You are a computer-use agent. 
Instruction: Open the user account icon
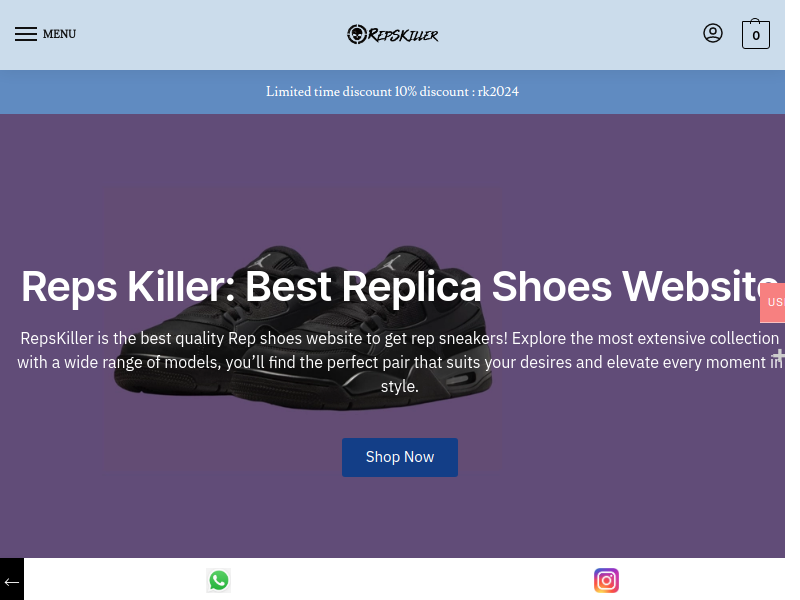pos(712,34)
